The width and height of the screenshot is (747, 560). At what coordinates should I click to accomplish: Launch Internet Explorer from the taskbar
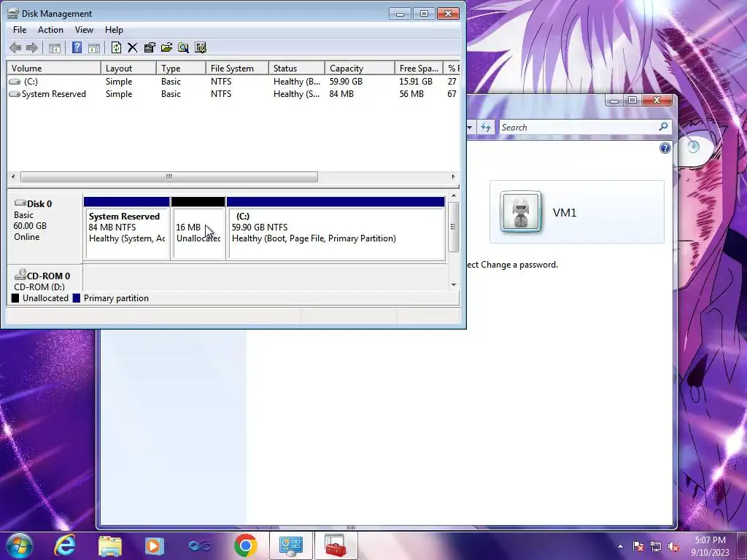pos(65,545)
